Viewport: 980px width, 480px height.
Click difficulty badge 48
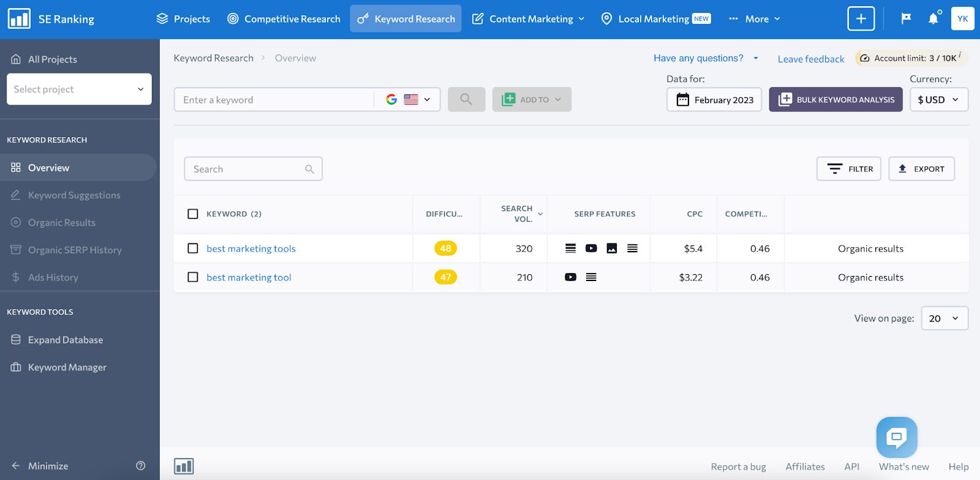click(x=445, y=248)
